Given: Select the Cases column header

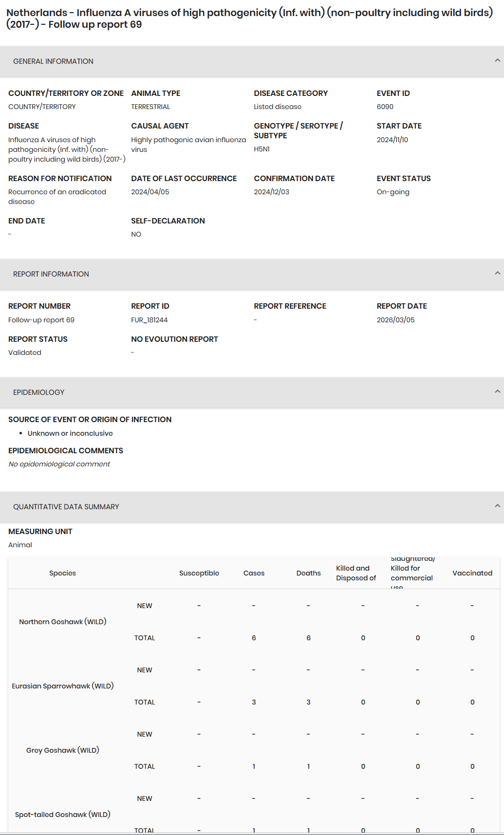Looking at the screenshot, I should pyautogui.click(x=254, y=573).
